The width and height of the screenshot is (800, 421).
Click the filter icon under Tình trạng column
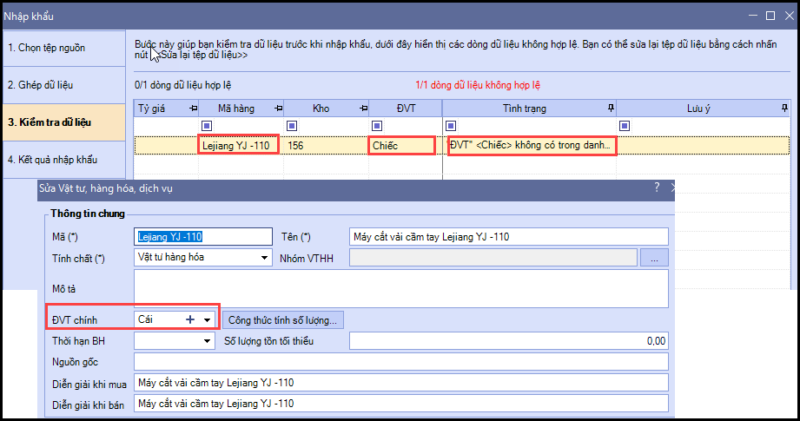tap(452, 125)
